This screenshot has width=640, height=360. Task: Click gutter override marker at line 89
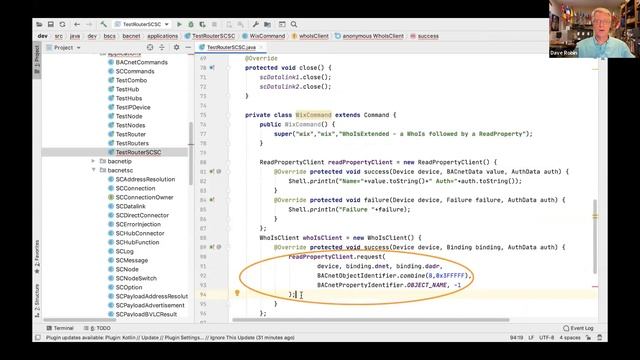pos(212,247)
